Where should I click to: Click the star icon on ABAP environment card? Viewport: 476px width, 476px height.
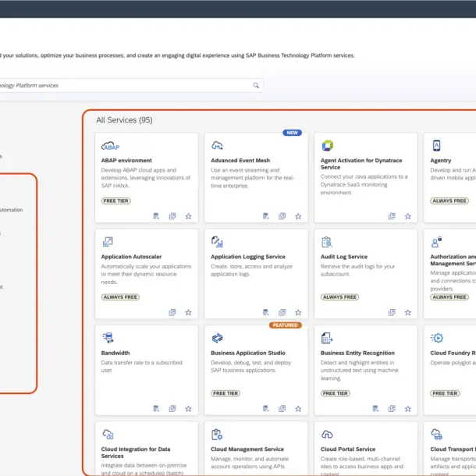[189, 216]
